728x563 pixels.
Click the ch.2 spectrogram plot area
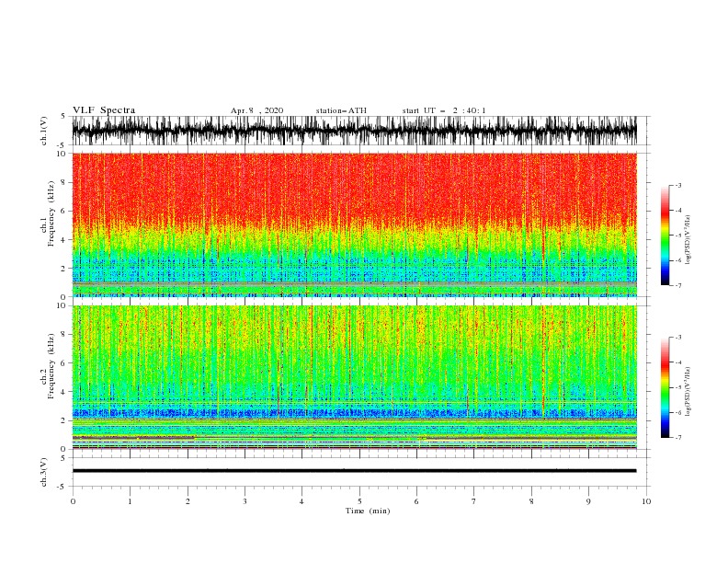click(x=354, y=377)
